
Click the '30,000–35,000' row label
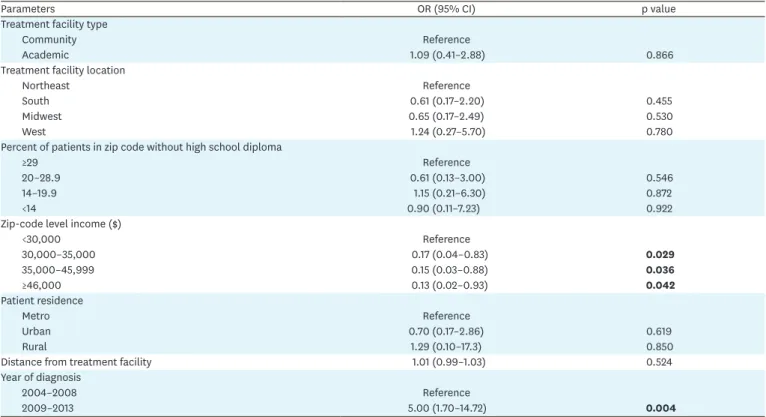59,254
